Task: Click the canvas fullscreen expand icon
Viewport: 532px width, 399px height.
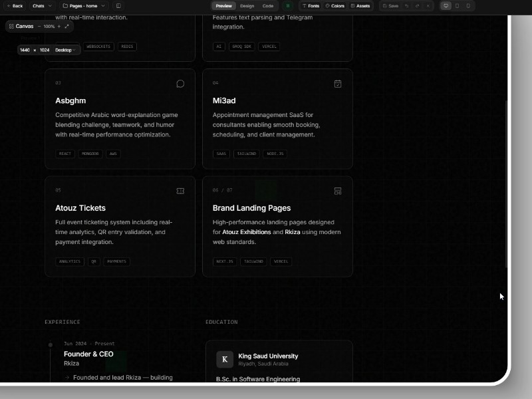Action: [x=67, y=26]
